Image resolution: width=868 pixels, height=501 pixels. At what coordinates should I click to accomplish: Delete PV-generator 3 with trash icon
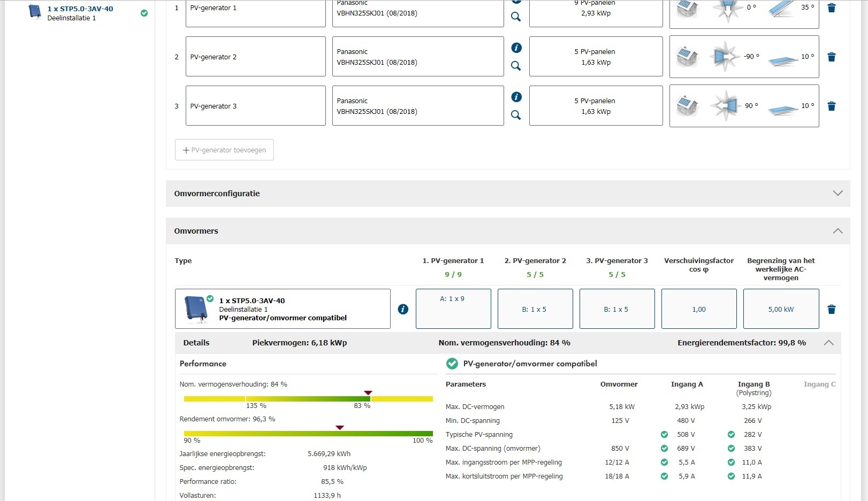click(x=832, y=106)
